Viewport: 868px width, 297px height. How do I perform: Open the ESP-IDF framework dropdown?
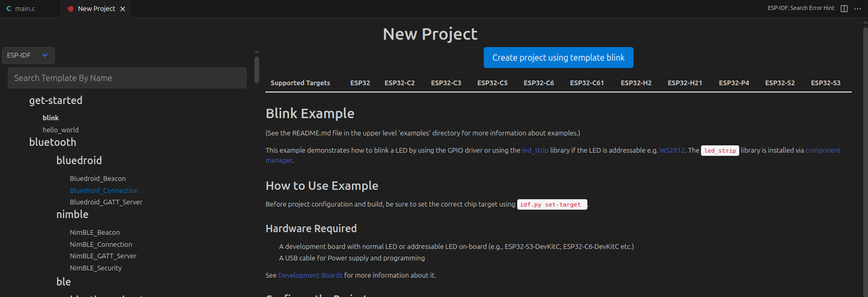click(x=28, y=56)
